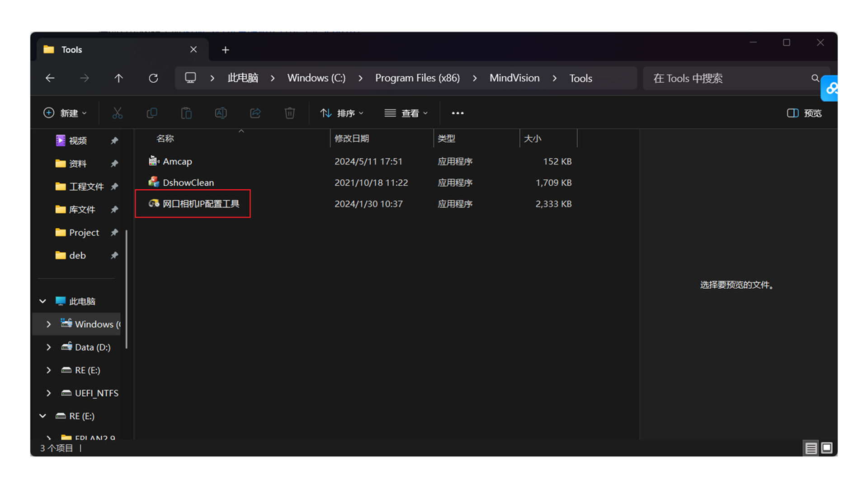The height and width of the screenshot is (488, 868).
Task: Switch to the details list view
Action: [811, 448]
